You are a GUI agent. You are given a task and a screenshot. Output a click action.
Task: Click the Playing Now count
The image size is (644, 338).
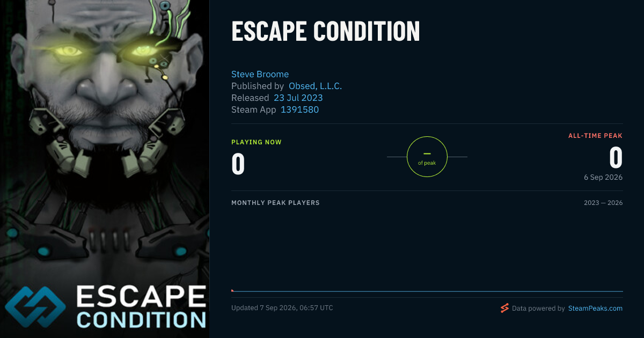click(238, 164)
